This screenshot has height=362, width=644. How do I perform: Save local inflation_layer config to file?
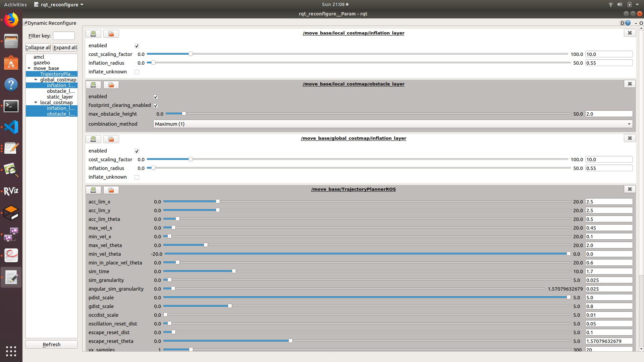tap(93, 34)
